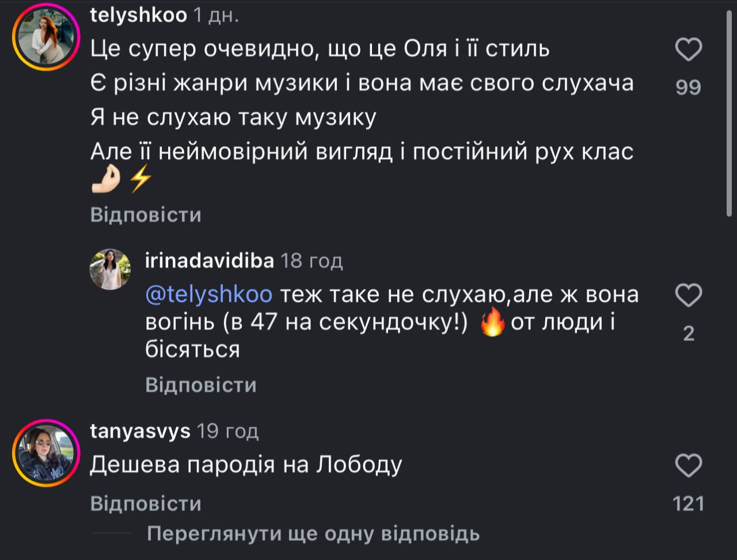
Task: Go to telyshkoo's profile via username
Action: click(139, 16)
